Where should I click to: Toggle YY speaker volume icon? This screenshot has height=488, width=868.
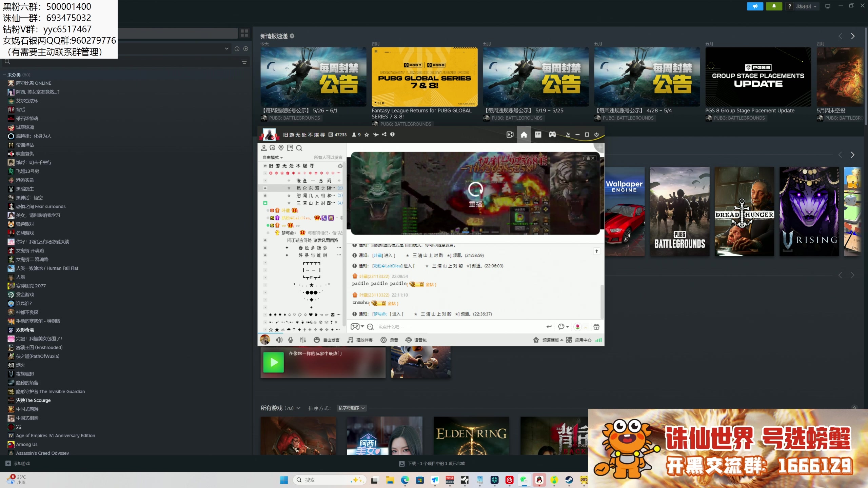coord(279,340)
